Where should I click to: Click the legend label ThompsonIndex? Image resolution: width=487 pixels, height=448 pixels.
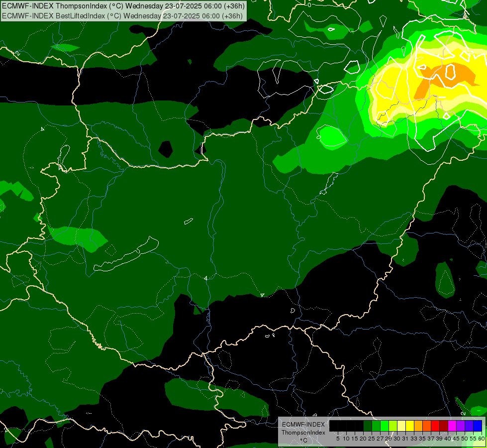pyautogui.click(x=303, y=433)
